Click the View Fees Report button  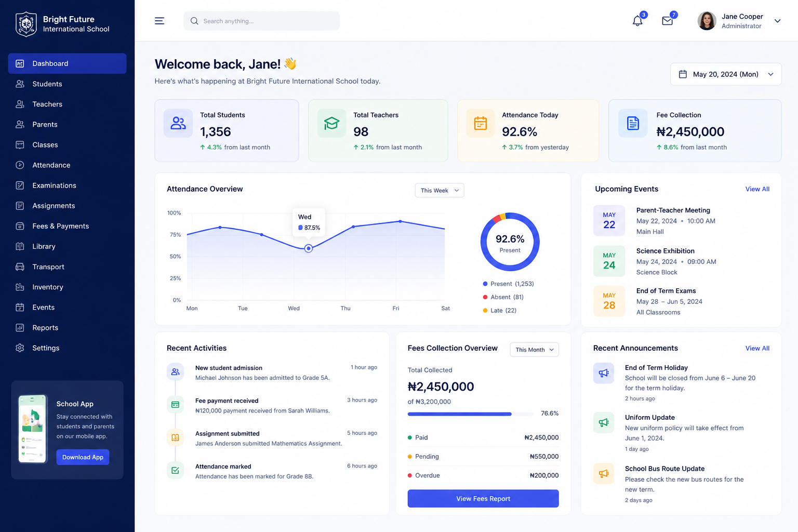coord(483,499)
